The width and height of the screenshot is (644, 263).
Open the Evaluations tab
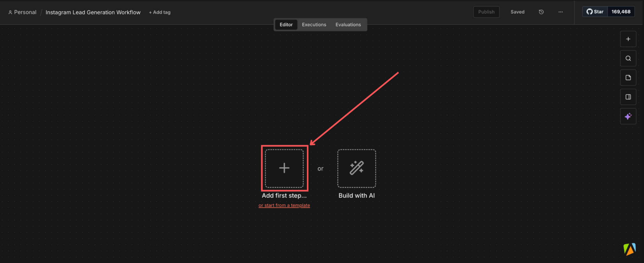coord(348,24)
